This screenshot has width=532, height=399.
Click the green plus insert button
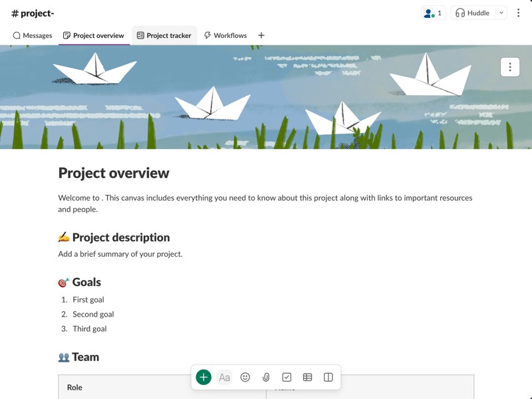(x=203, y=377)
